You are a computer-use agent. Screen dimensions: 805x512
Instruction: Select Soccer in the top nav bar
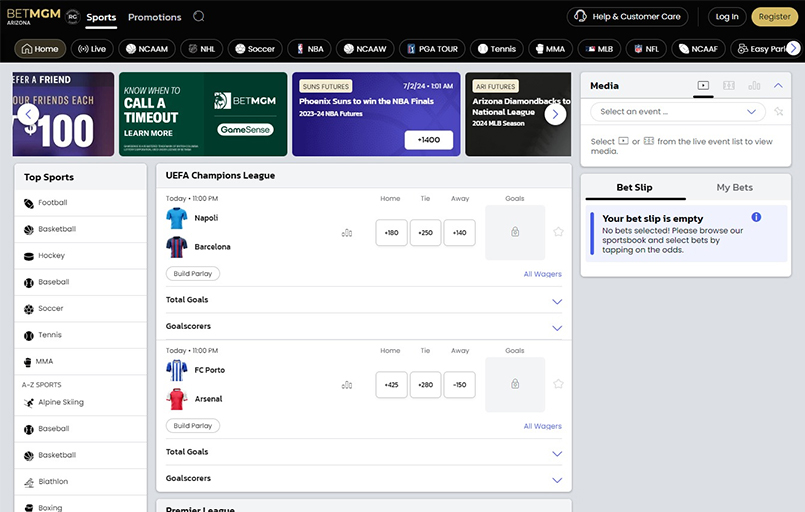(255, 49)
